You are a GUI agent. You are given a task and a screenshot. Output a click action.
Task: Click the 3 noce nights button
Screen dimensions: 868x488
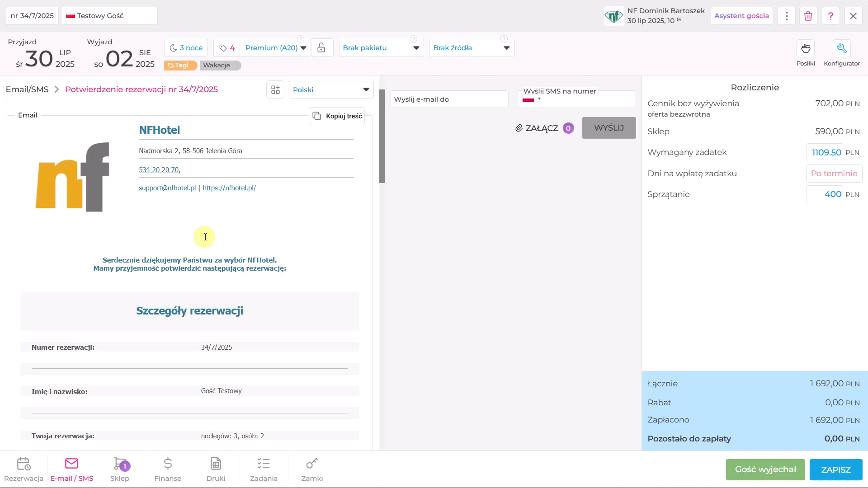tap(186, 47)
